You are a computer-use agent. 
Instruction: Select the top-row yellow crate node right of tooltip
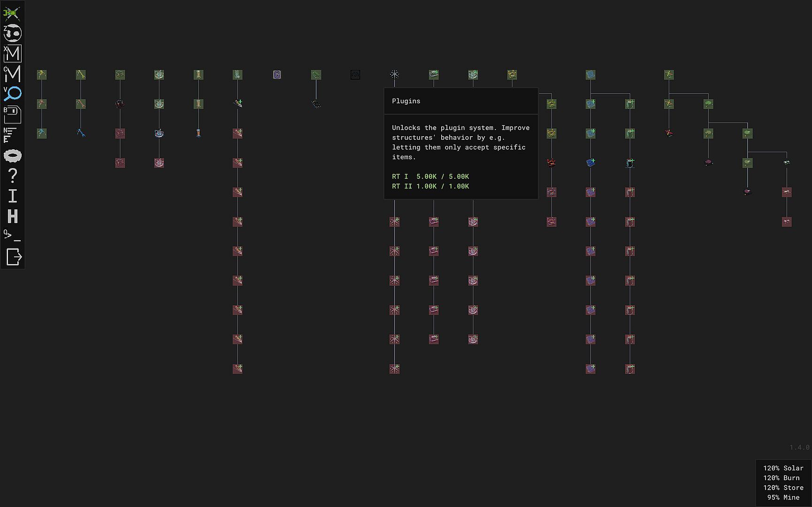click(x=512, y=75)
